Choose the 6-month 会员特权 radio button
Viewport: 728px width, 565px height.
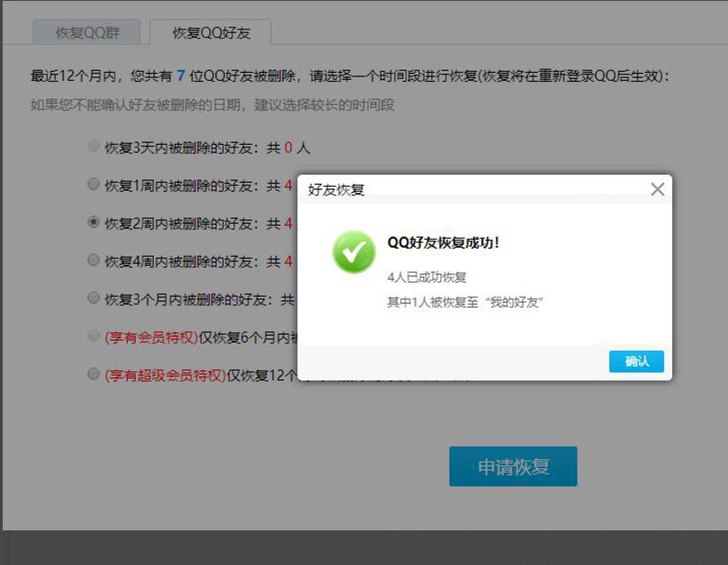point(93,337)
